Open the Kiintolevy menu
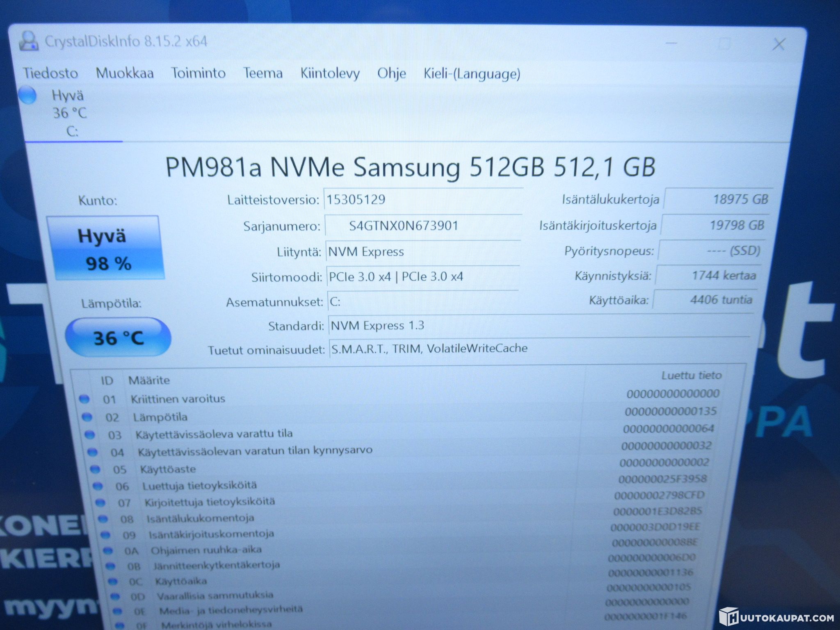840x630 pixels. [330, 73]
